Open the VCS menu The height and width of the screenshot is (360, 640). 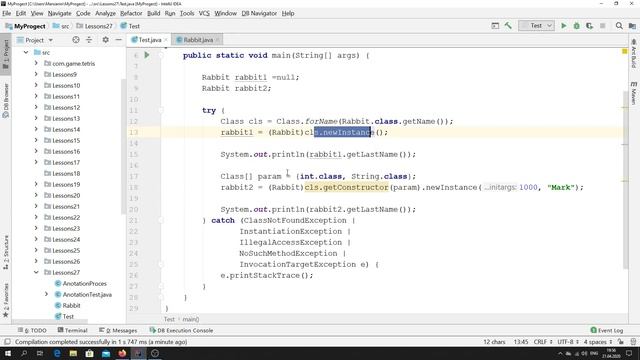coord(204,13)
